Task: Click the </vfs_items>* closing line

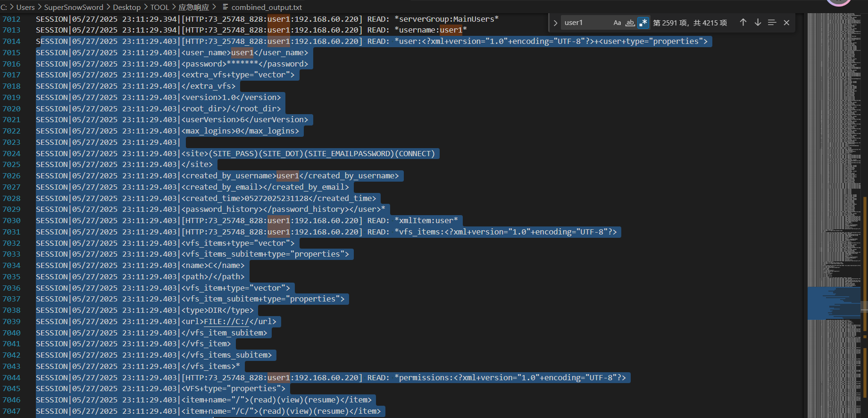Action: click(x=211, y=367)
